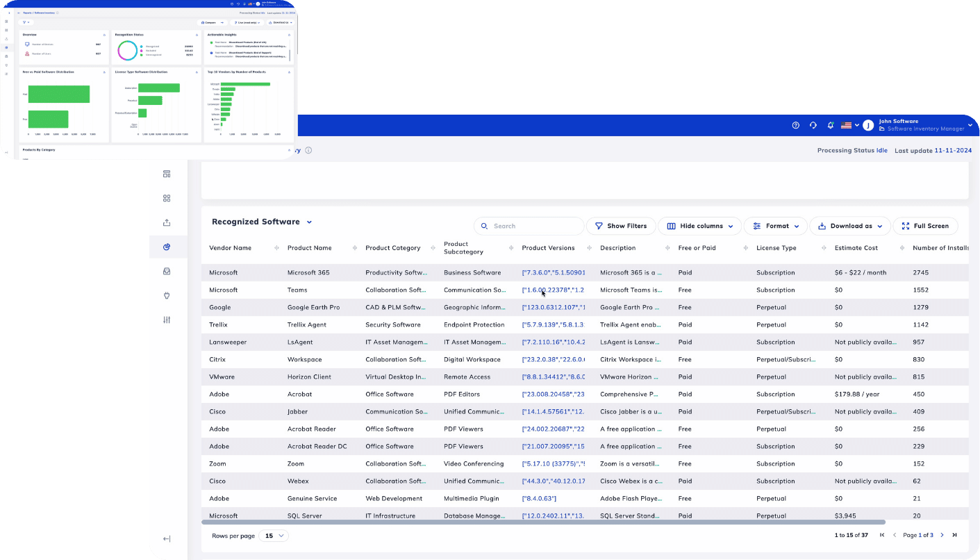This screenshot has width=980, height=560.
Task: Open filter dropdown in the small dashboard window
Action: (26, 22)
